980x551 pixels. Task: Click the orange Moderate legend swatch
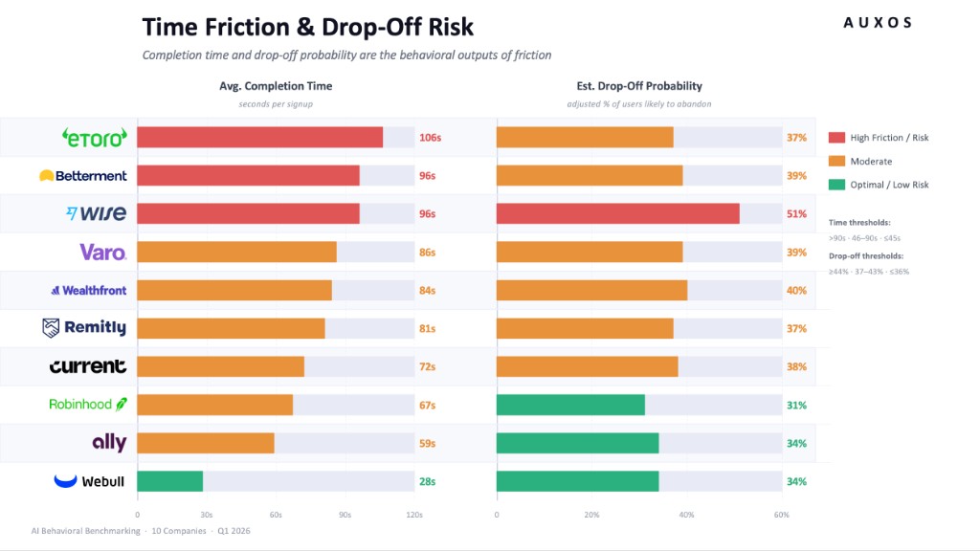point(836,161)
